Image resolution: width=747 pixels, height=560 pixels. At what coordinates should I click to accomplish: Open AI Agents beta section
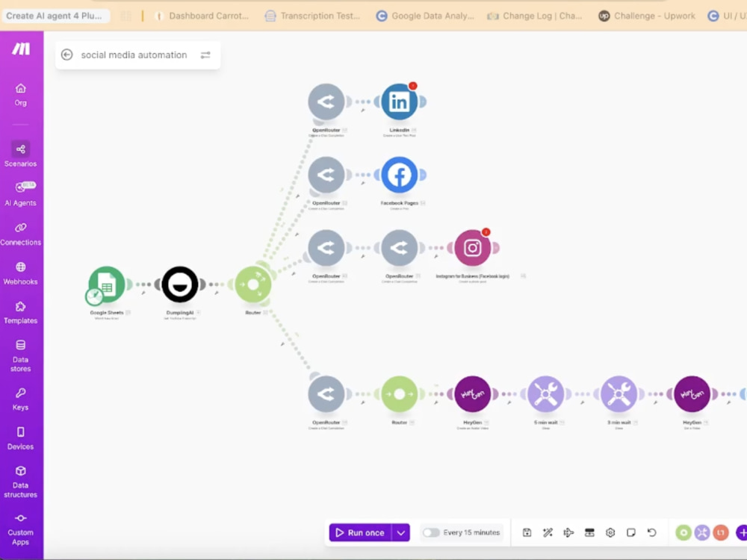point(20,194)
